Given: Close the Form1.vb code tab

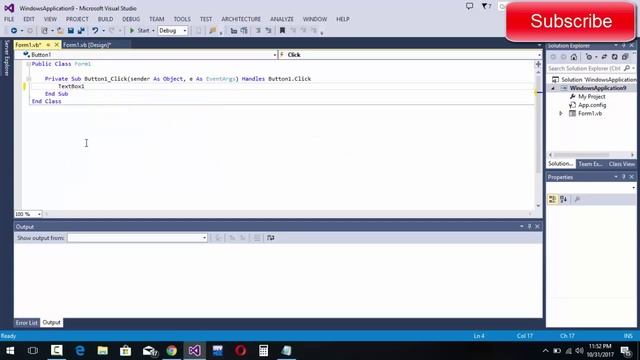Looking at the screenshot, I should tap(57, 45).
